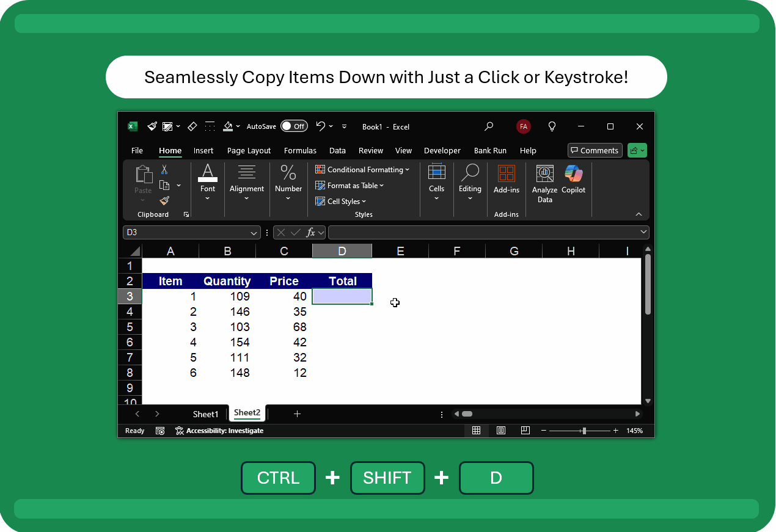Click the Cut scissors icon
Viewport: 776px width, 532px height.
click(x=164, y=169)
